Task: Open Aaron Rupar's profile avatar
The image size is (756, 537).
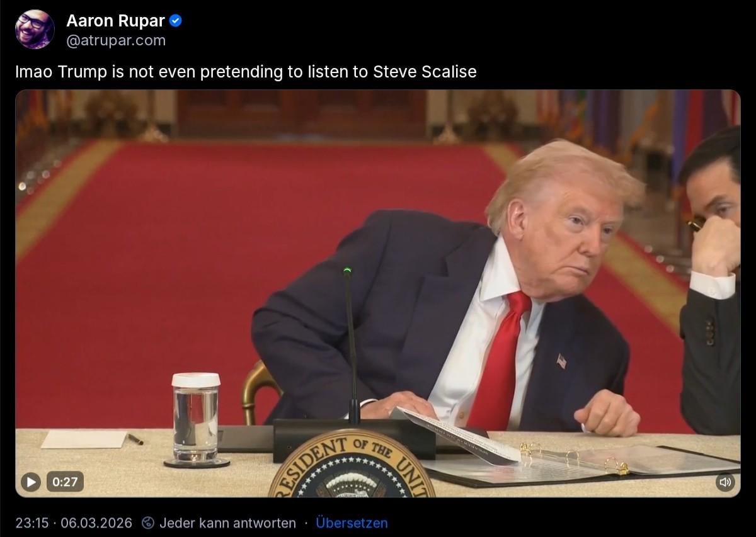Action: (35, 29)
